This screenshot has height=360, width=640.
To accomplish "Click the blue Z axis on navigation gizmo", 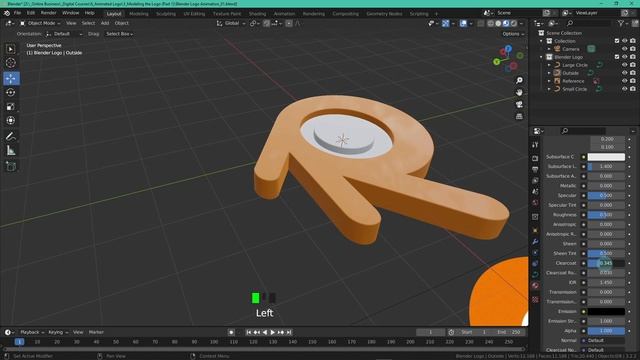I will coord(508,49).
